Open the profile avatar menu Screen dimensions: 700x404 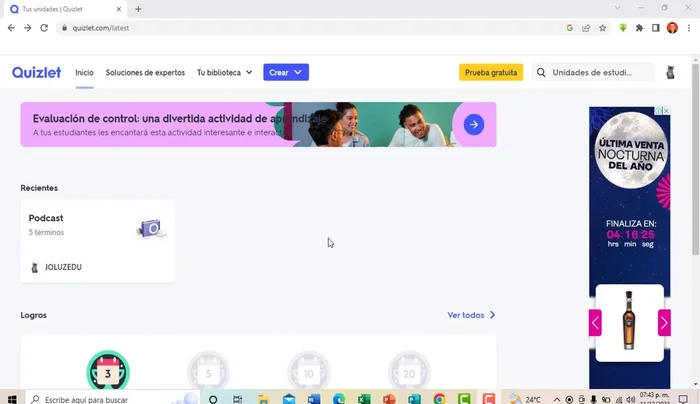coord(670,72)
